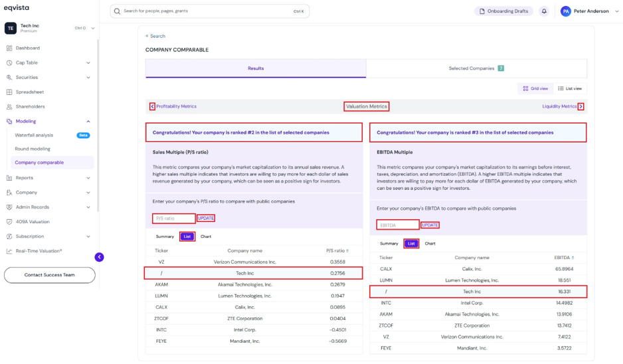Image resolution: width=623 pixels, height=364 pixels.
Task: Click the Shareholders people icon
Action: (x=9, y=106)
